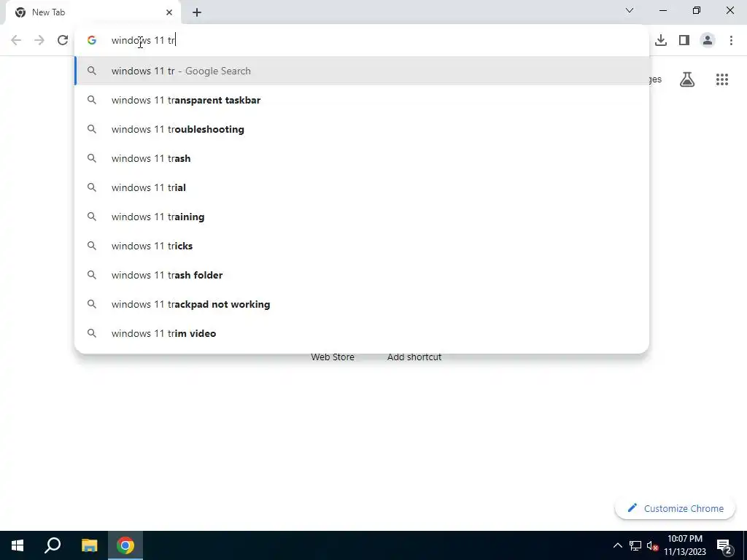Open the Web Store shortcut
The height and width of the screenshot is (560, 747).
(x=333, y=357)
